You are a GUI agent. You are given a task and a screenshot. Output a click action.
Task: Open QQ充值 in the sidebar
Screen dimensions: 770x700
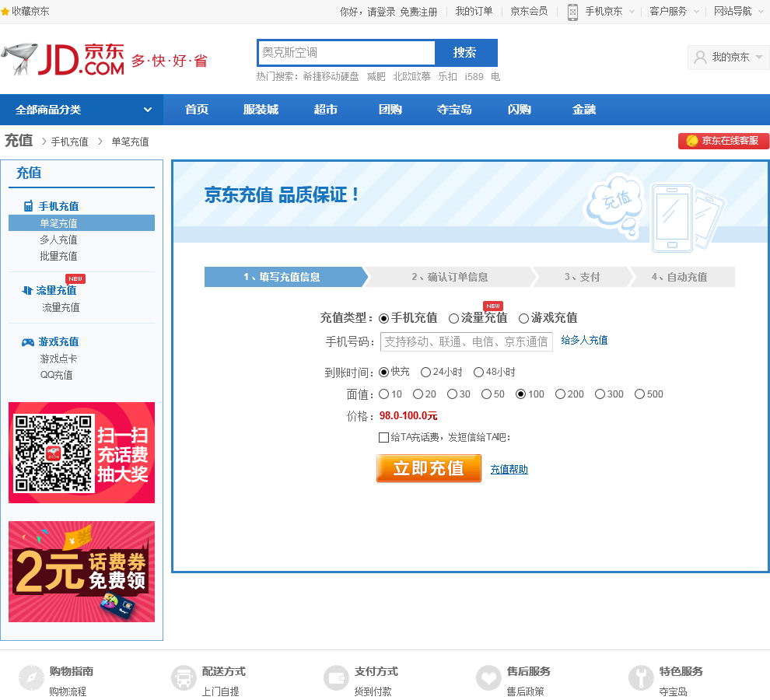coord(57,376)
